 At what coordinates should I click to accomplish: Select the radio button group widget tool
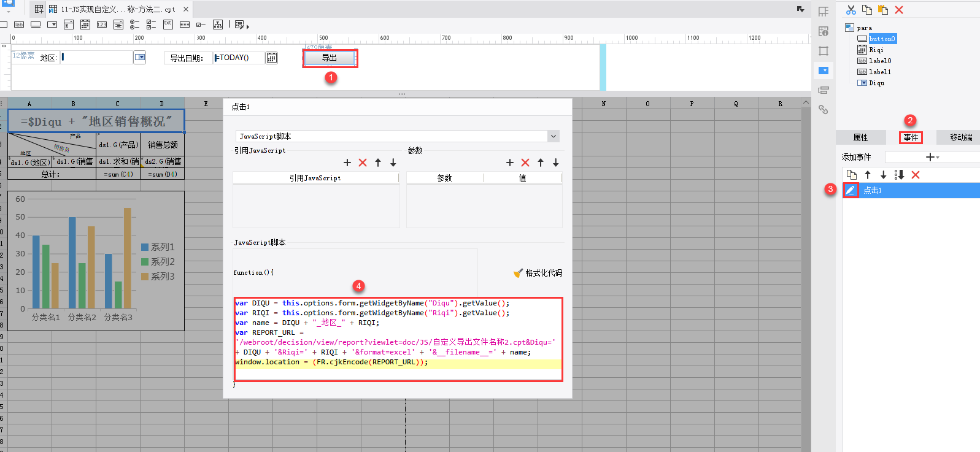pyautogui.click(x=134, y=25)
